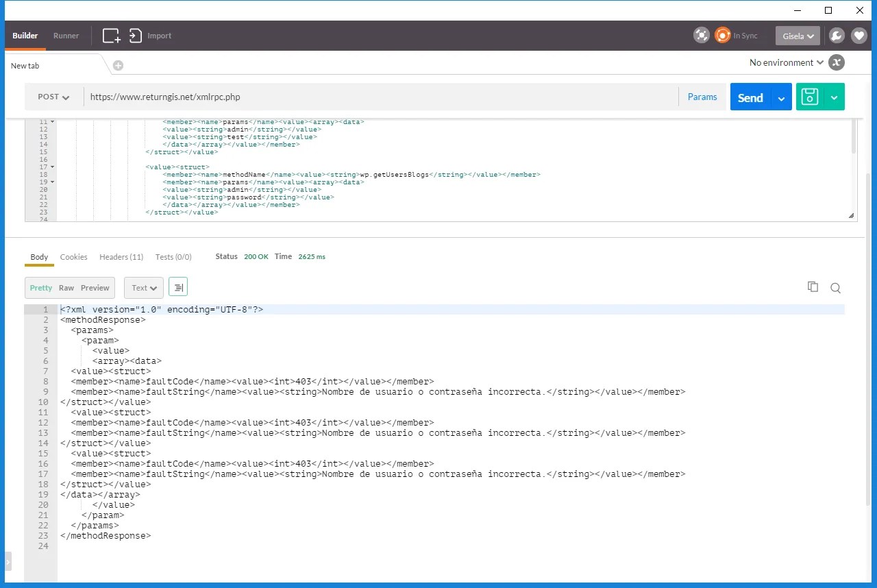
Task: Select the Raw view mode
Action: click(66, 288)
